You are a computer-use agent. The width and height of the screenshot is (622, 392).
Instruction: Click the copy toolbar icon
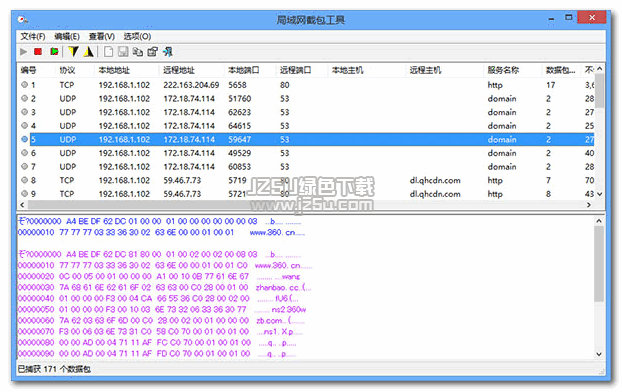click(138, 52)
